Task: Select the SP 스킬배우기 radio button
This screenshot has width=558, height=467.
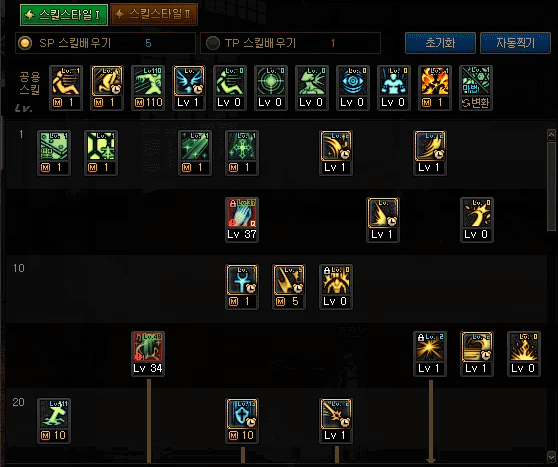Action: [x=25, y=43]
